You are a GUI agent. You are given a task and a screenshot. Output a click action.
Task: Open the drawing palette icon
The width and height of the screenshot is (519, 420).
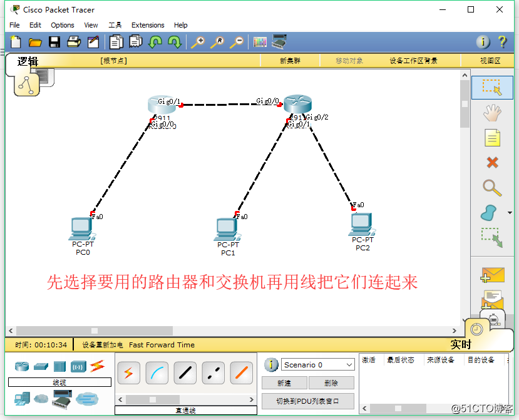[x=260, y=42]
